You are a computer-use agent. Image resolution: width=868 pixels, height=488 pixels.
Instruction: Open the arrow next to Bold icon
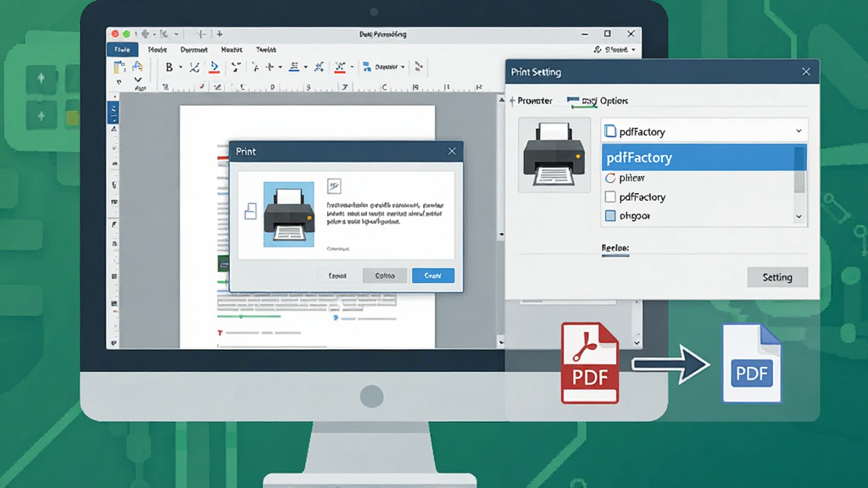[181, 68]
